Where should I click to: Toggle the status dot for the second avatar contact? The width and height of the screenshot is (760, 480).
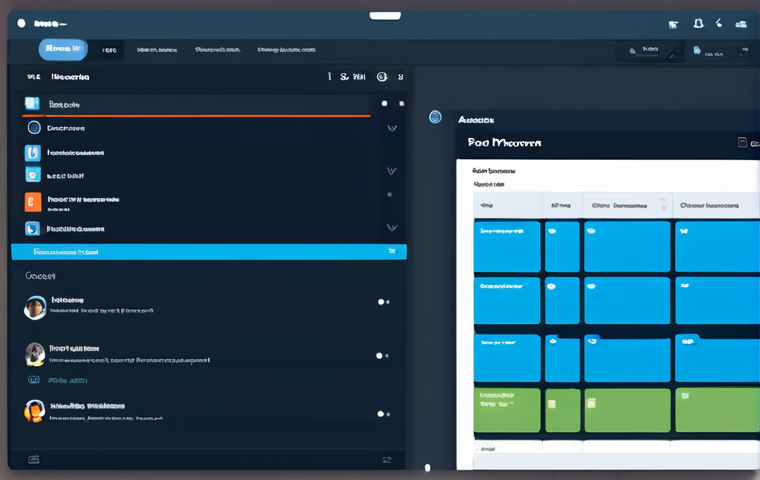point(379,355)
